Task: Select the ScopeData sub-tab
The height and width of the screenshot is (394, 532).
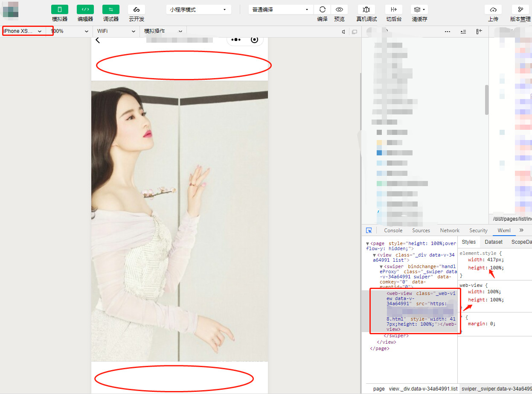Action: [x=521, y=242]
